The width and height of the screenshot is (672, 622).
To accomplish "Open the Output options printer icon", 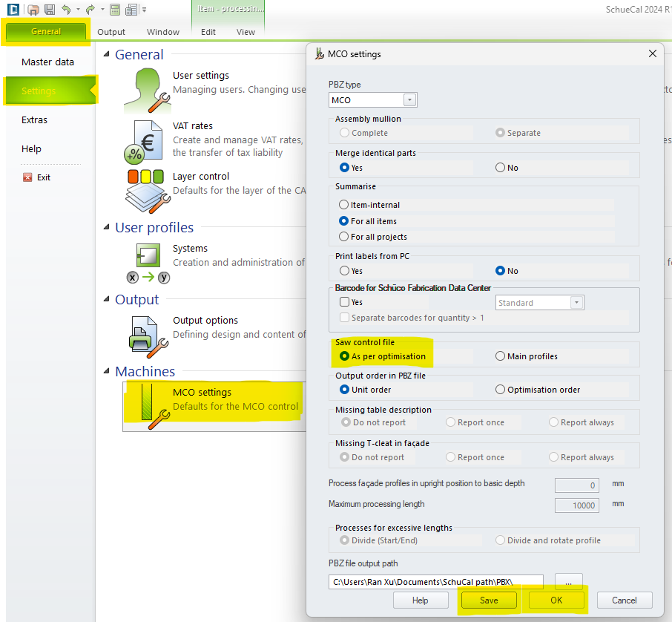I will point(143,333).
